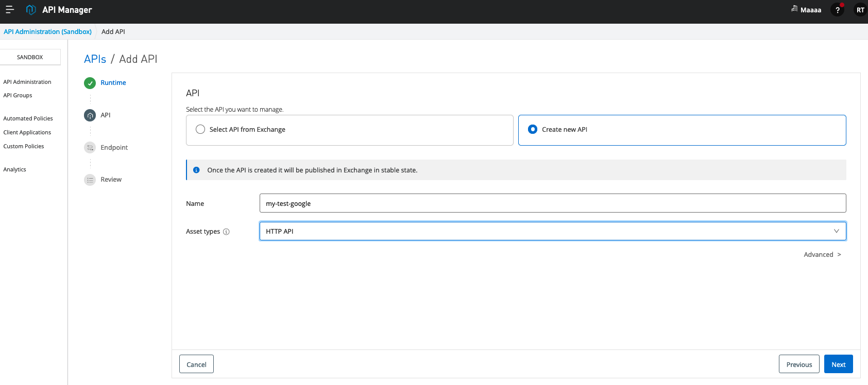Select the 'Create new API' radio option
Screen dimensions: 868x385
[x=533, y=130]
